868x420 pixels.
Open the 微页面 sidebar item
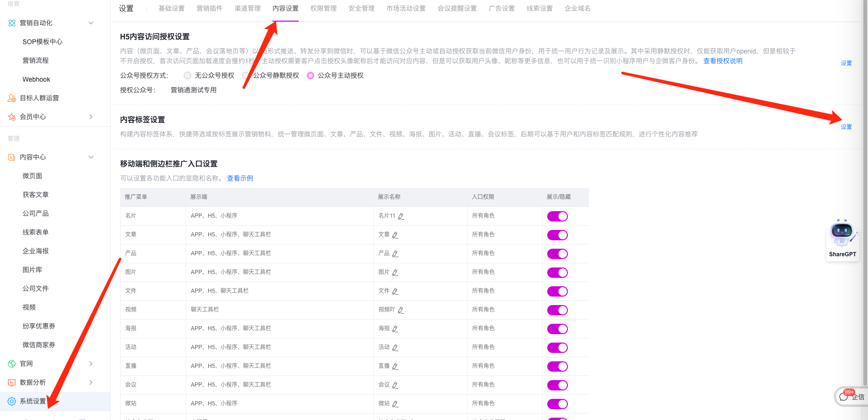tap(32, 176)
